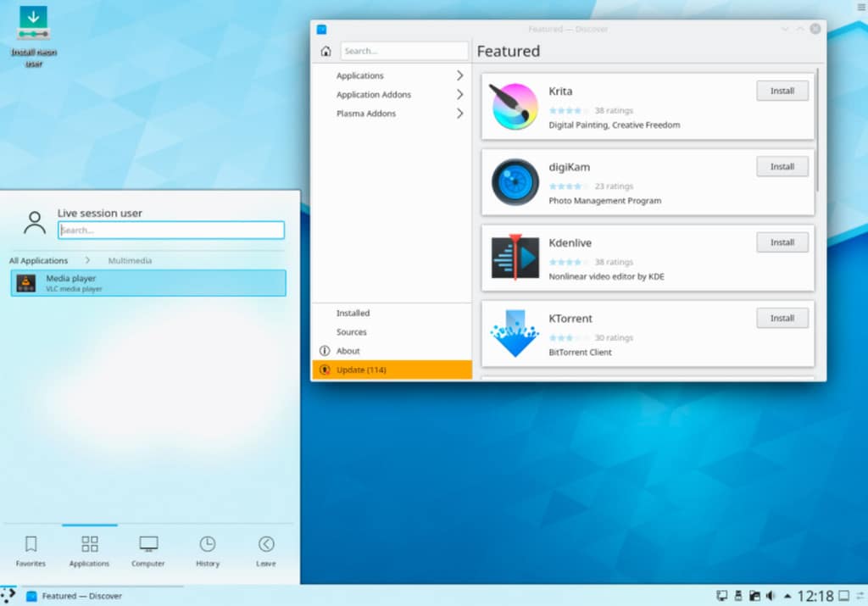The image size is (868, 606).
Task: Open the digiKam lens icon
Action: tap(515, 182)
